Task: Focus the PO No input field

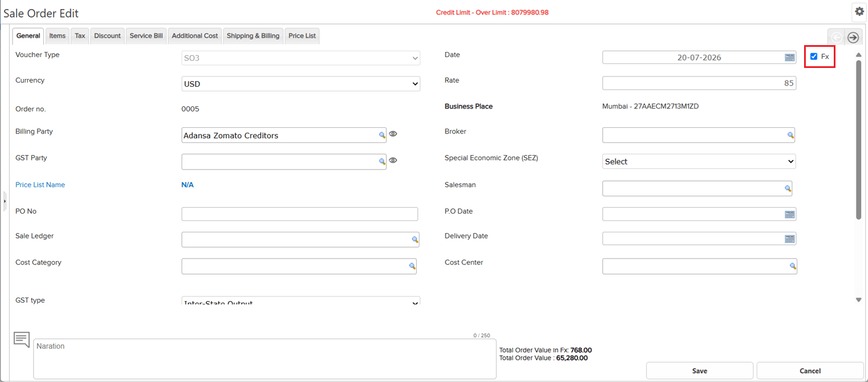Action: point(300,214)
